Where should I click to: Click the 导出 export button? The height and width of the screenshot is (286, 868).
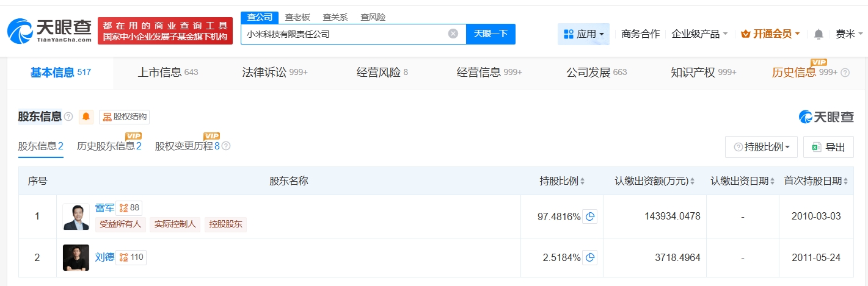(x=829, y=147)
